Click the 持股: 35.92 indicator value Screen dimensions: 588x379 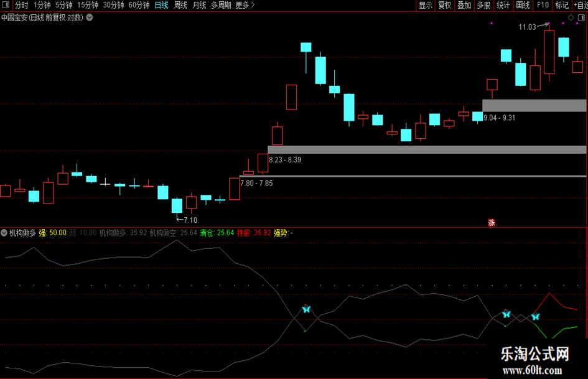click(x=254, y=233)
